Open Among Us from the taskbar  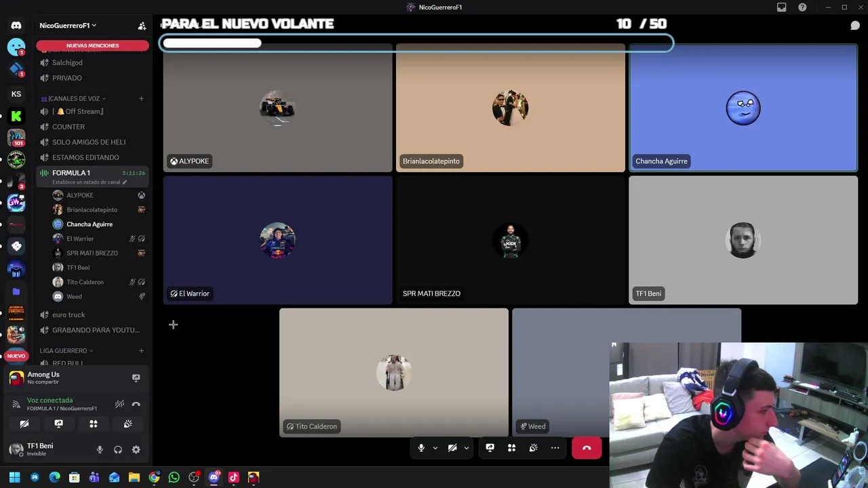coord(254,477)
